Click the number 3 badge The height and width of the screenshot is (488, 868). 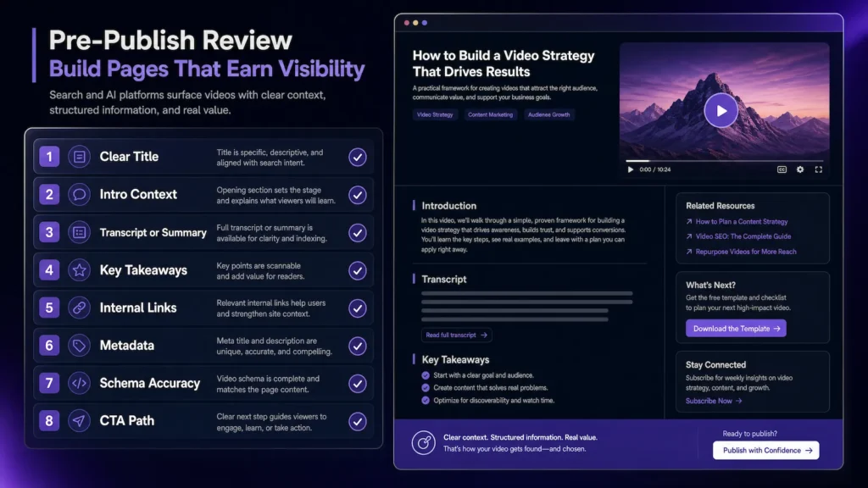(x=49, y=232)
